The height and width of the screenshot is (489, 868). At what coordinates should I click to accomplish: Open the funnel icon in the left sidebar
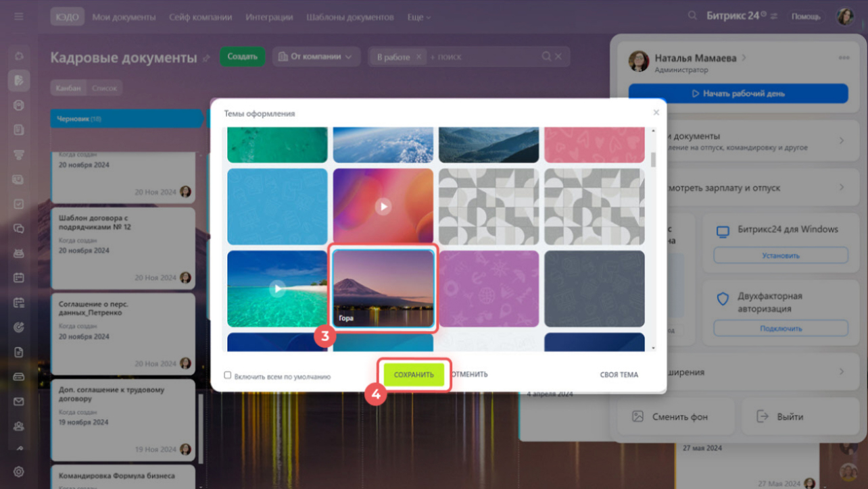tap(19, 155)
